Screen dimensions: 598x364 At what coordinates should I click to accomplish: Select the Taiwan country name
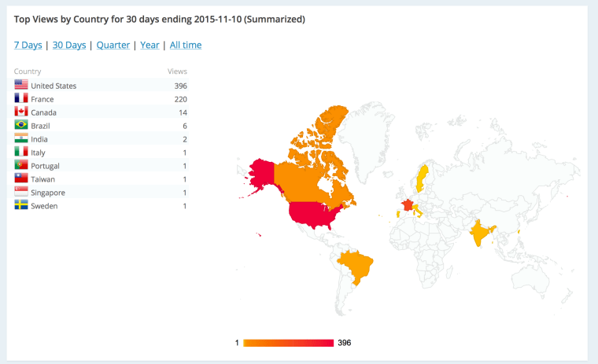click(42, 179)
